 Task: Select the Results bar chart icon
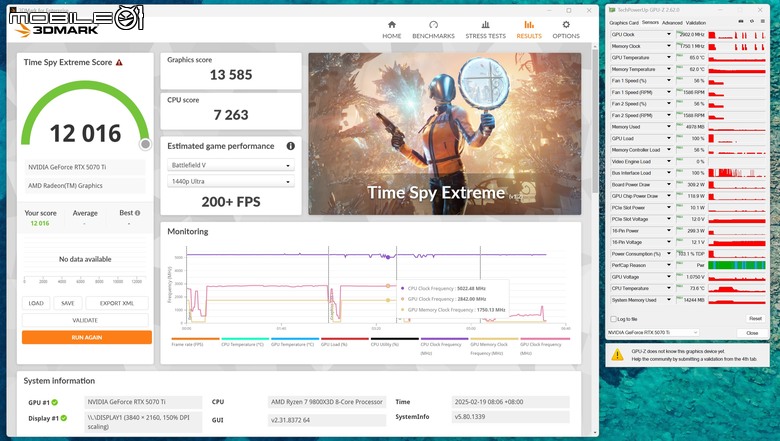coord(529,24)
